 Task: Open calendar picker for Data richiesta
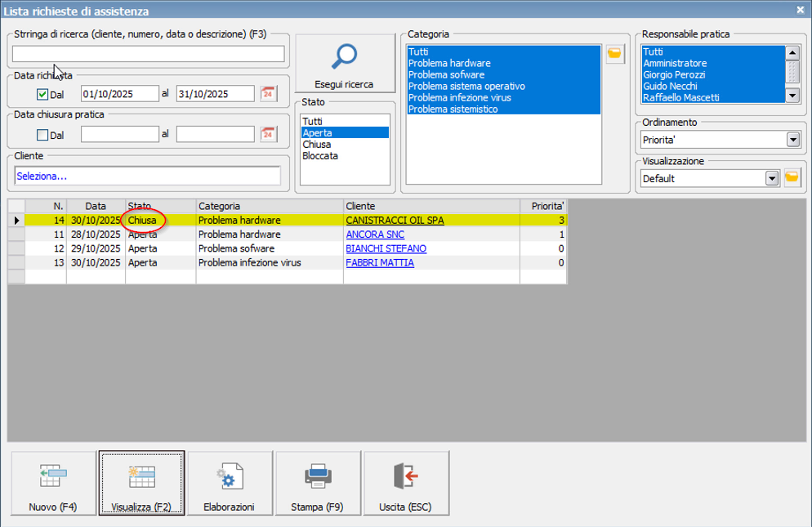click(x=268, y=94)
